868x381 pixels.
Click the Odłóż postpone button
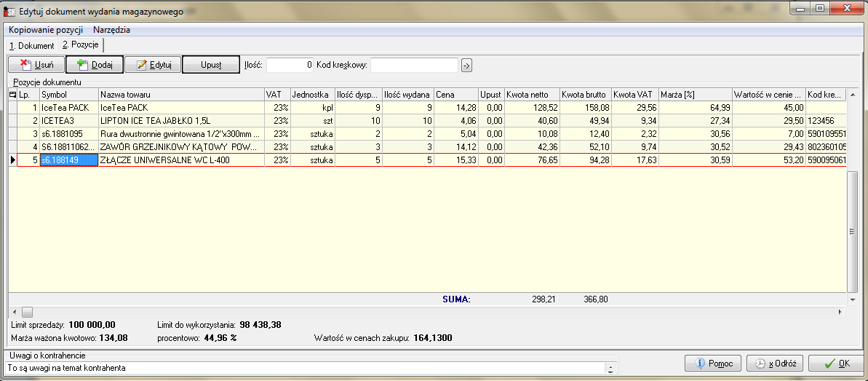(x=774, y=364)
